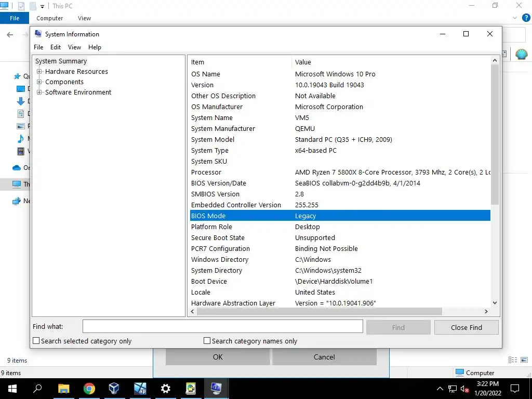Click the System Information taskbar icon
532x399 pixels.
click(216, 389)
